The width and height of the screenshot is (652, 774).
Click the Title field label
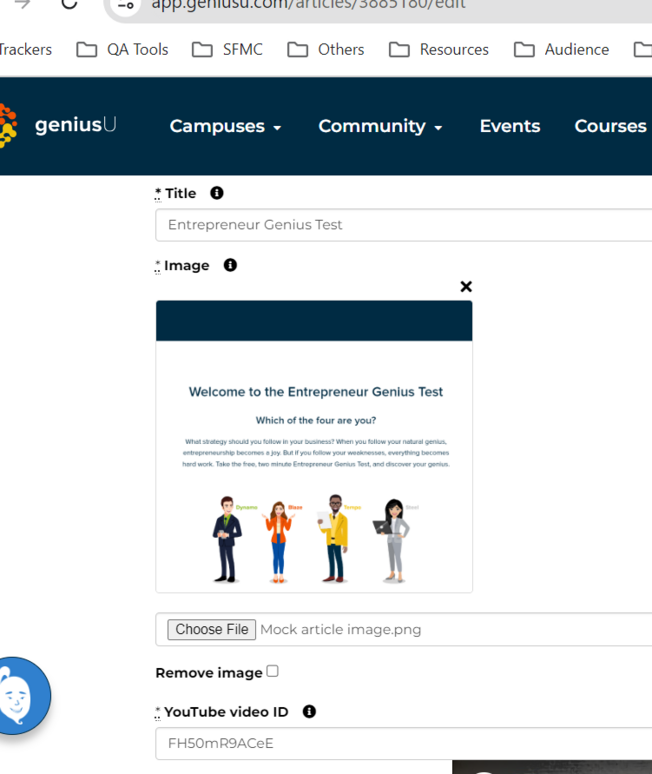point(180,193)
